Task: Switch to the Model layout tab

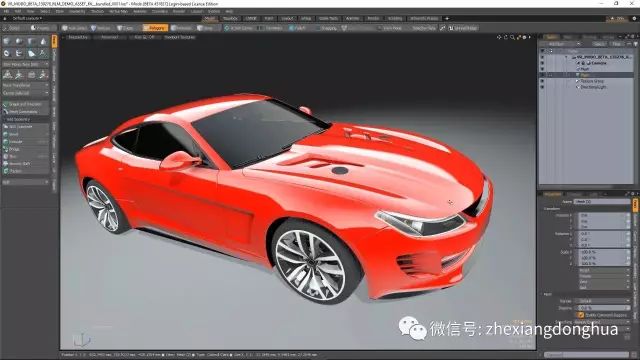Action: tap(209, 18)
